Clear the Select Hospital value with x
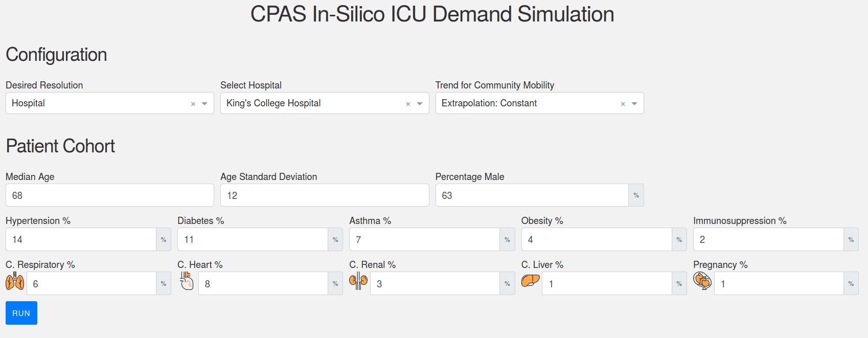 coord(408,104)
